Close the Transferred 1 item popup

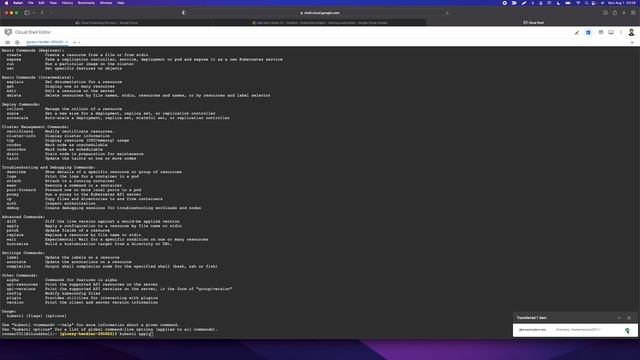[629, 318]
